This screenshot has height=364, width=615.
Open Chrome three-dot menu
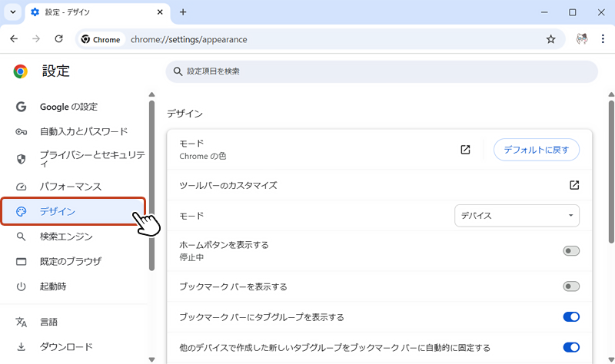(x=603, y=39)
